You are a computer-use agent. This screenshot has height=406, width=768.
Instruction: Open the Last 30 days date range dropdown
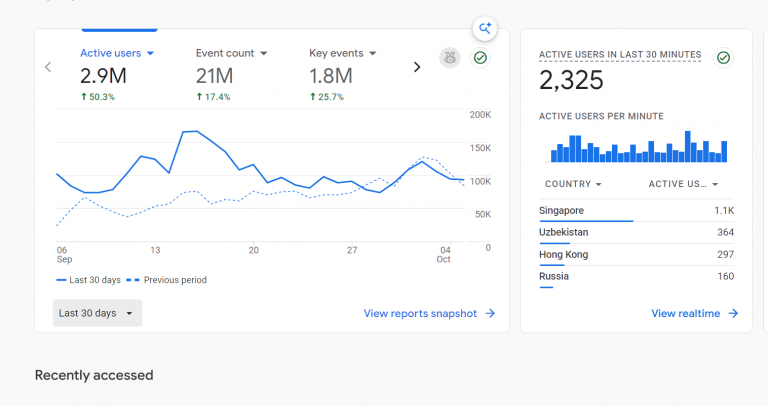[x=97, y=313]
